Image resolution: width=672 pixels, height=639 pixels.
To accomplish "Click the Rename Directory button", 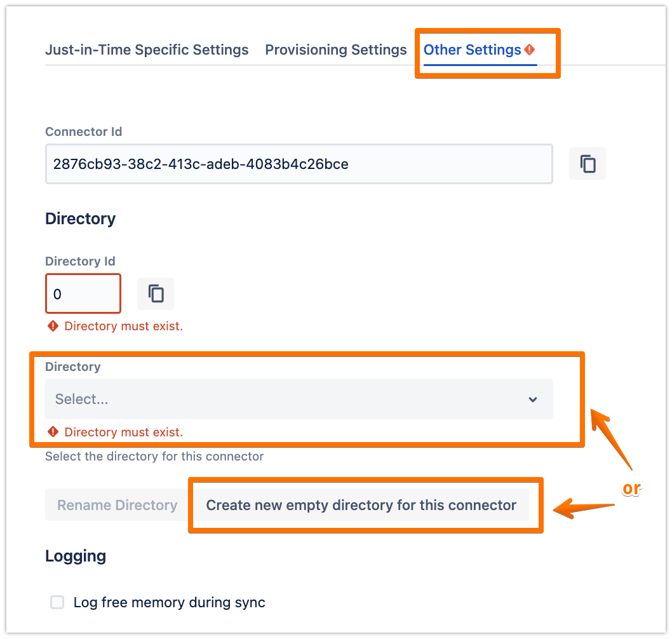I will 118,505.
